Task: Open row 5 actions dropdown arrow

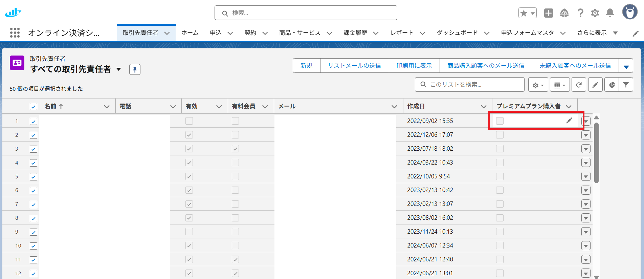Action: coord(586,177)
